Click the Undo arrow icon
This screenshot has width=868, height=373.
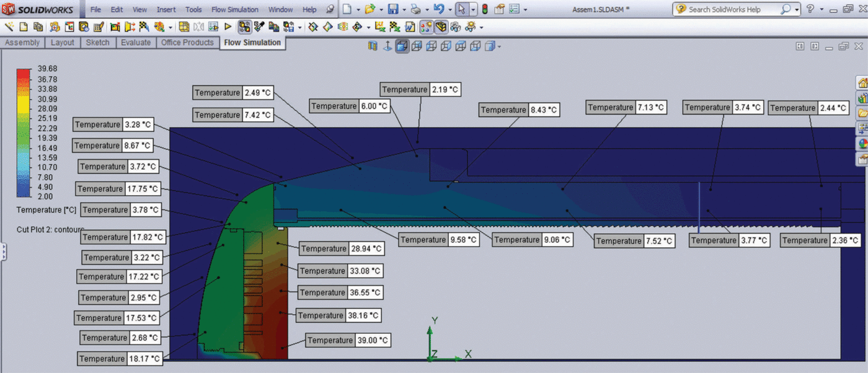point(438,9)
